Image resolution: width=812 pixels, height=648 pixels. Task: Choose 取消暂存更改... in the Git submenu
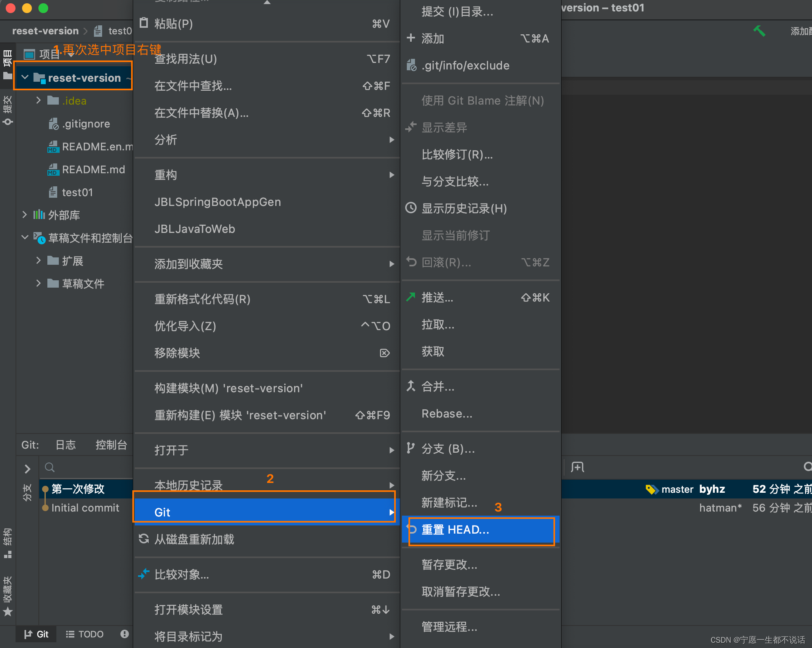click(x=480, y=592)
